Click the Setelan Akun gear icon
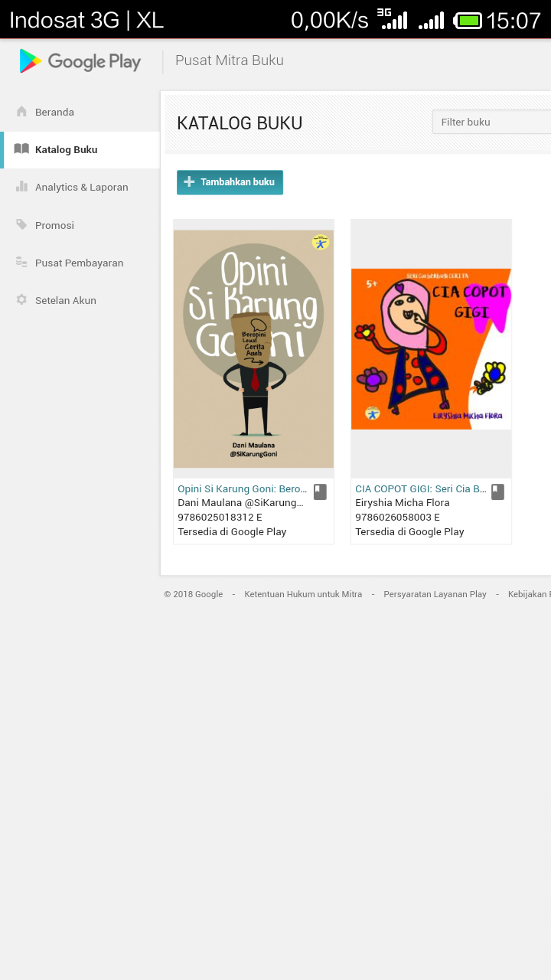This screenshot has width=551, height=980. [21, 300]
